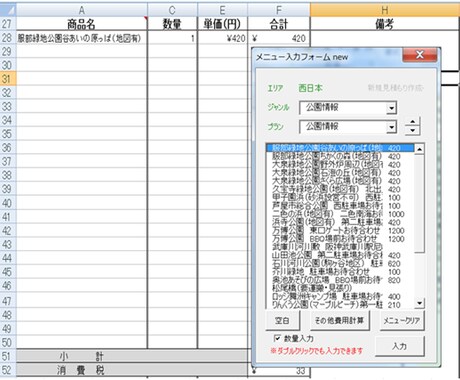The height and width of the screenshot is (380, 460).
Task: Close the メニュー入力フォーム new dialog
Action: tap(420, 55)
